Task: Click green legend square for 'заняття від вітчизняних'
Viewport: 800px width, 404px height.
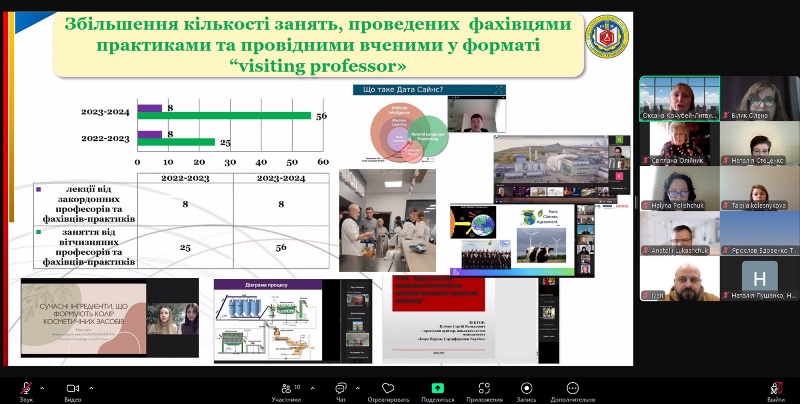Action: [x=38, y=233]
